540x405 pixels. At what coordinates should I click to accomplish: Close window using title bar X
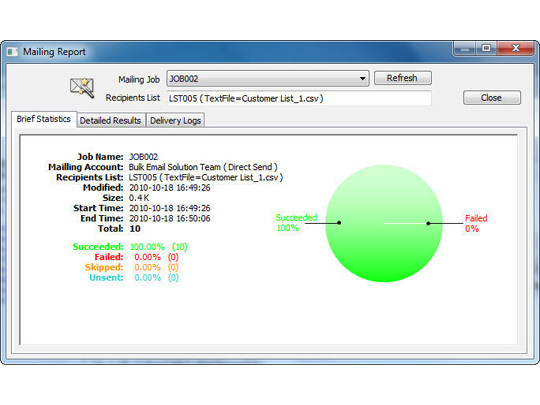coord(515,49)
